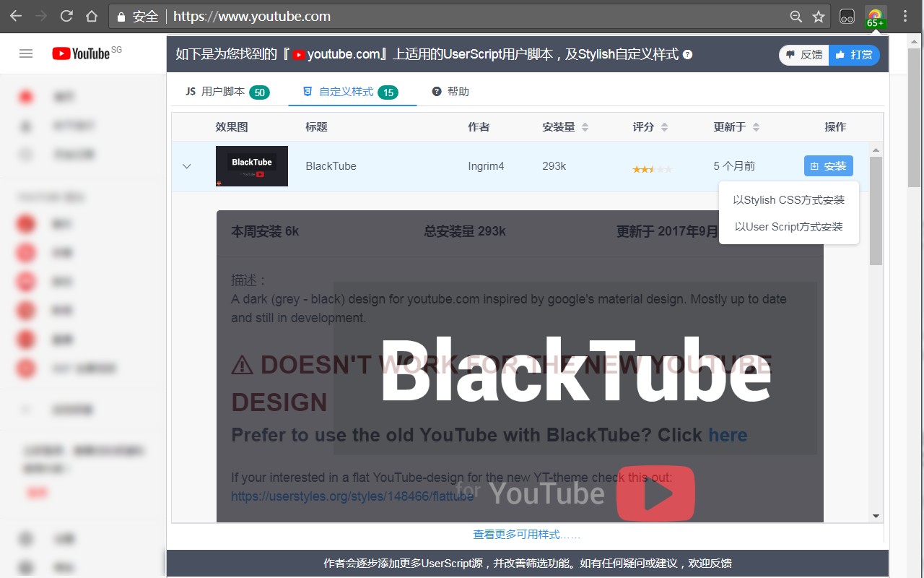This screenshot has width=924, height=578.
Task: Click the 作者 column header
Action: point(479,127)
